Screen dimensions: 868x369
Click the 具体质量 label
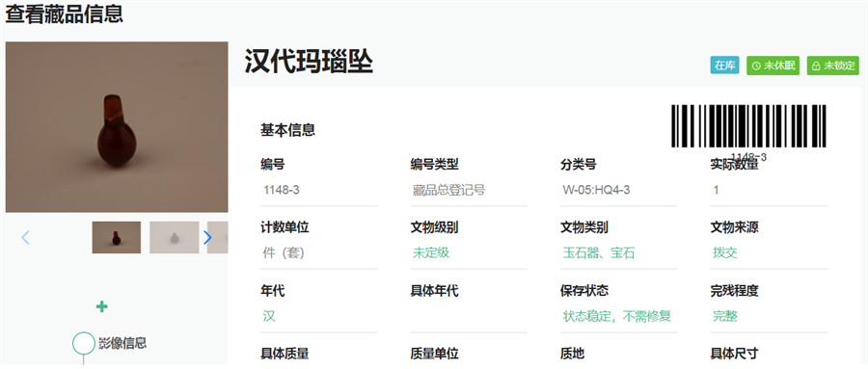285,353
